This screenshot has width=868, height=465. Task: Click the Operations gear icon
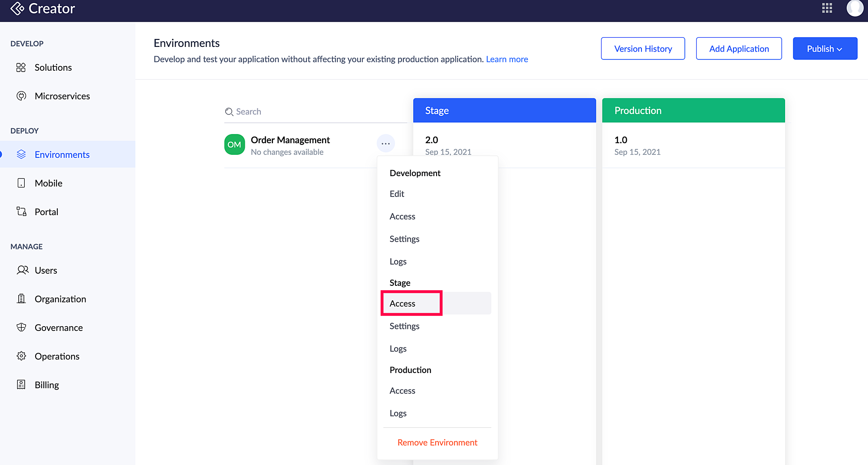click(21, 356)
